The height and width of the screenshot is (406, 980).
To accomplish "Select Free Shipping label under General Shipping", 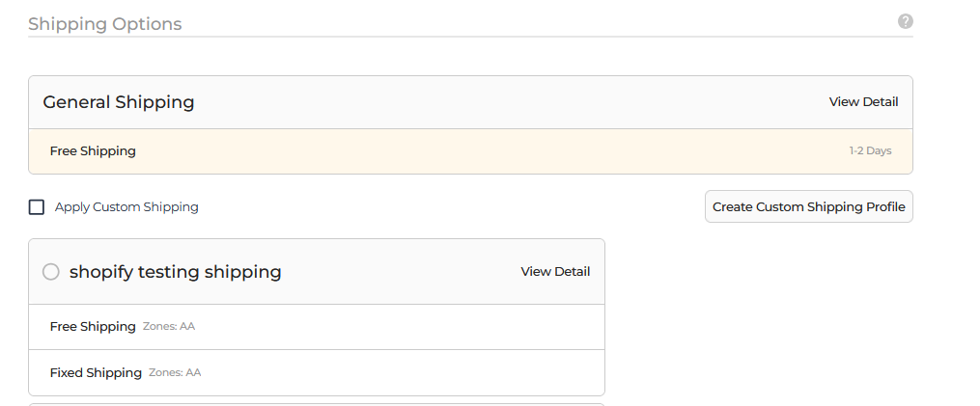I will [93, 151].
